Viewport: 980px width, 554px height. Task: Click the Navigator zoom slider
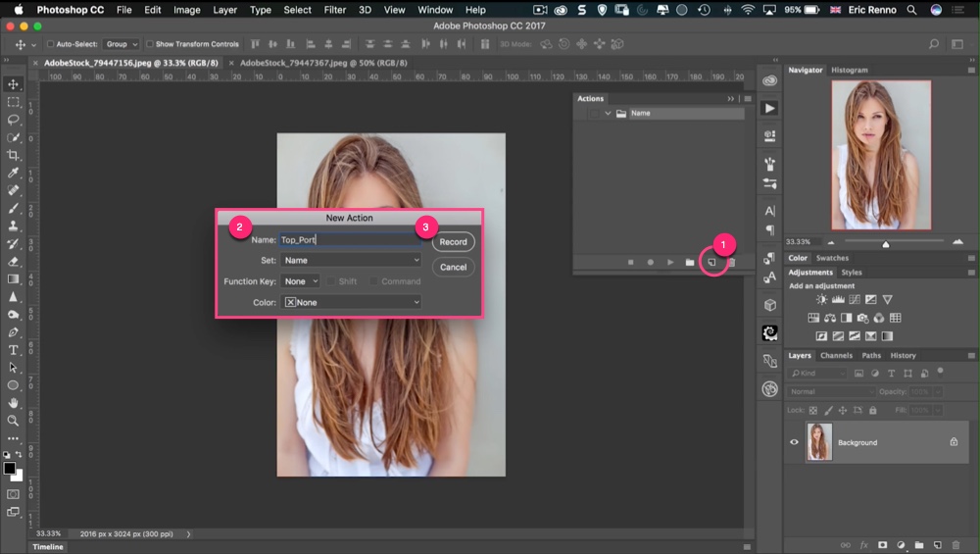pyautogui.click(x=886, y=243)
